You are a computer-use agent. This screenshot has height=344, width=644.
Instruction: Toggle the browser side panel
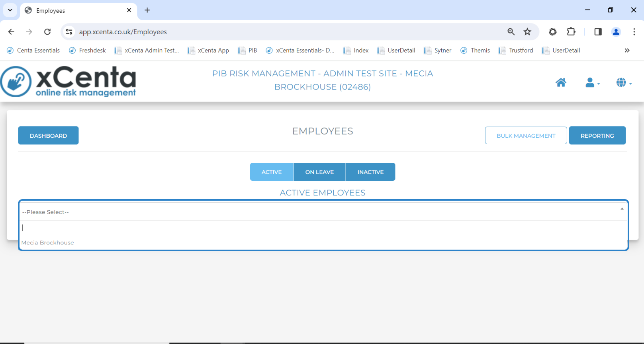click(598, 32)
